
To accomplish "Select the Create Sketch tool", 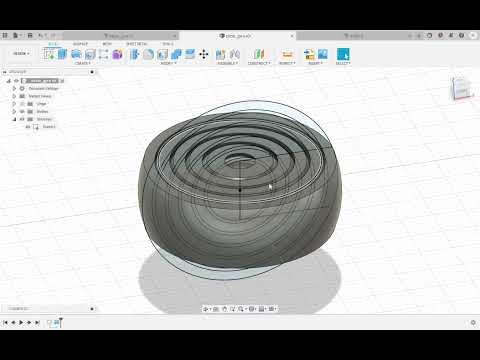I will coord(49,54).
